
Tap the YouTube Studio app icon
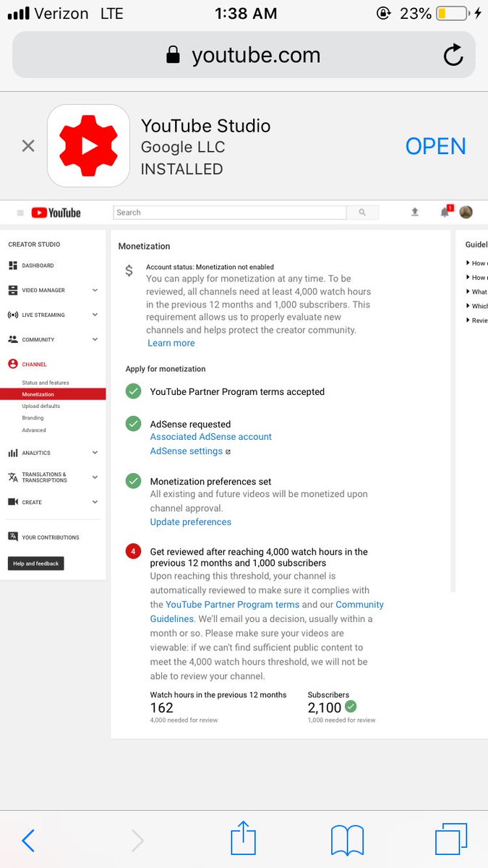coord(88,146)
